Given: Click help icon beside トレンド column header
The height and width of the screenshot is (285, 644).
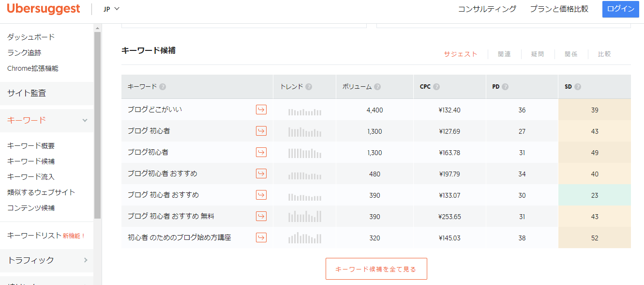Looking at the screenshot, I should click(309, 87).
